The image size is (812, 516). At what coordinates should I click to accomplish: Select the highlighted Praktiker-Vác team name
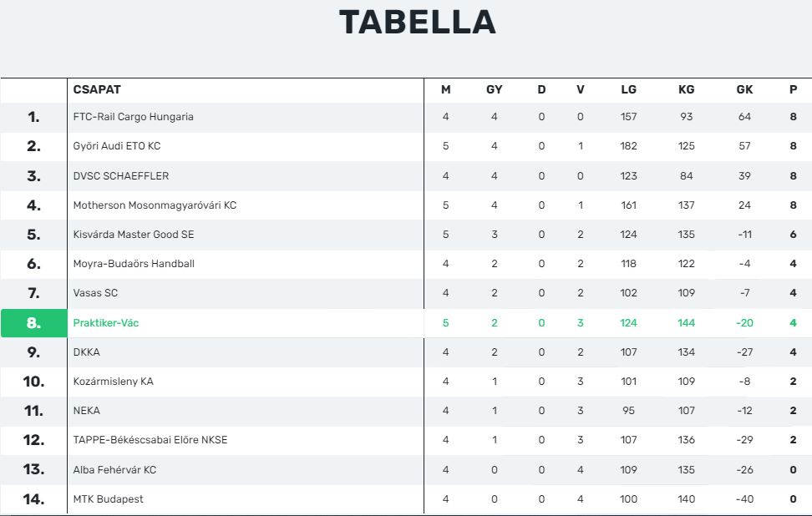[x=105, y=323]
